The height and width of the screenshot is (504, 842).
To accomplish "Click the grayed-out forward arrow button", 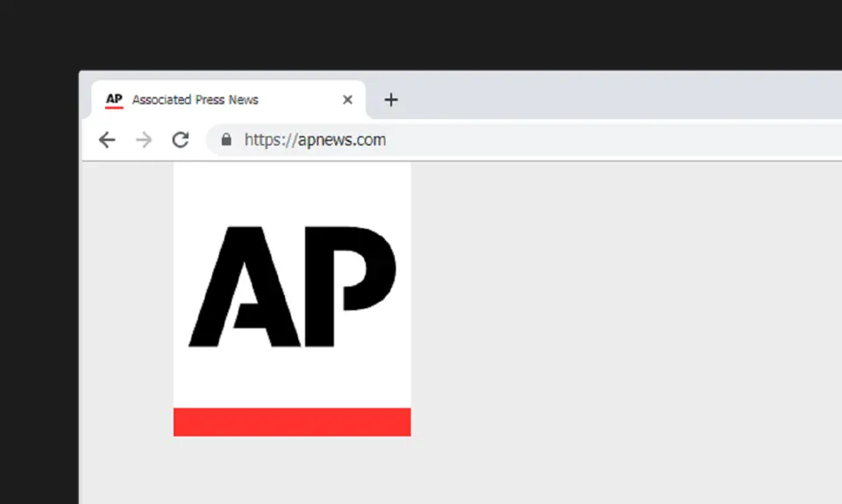I will [144, 140].
